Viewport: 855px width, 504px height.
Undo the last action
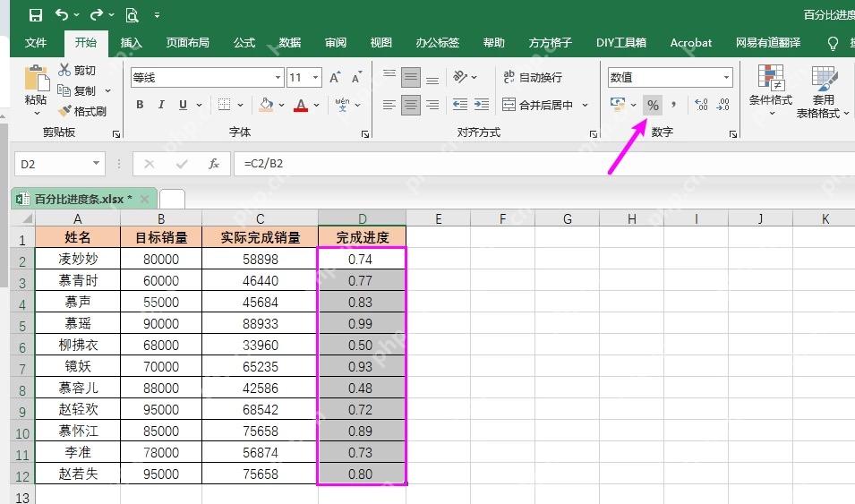[x=62, y=14]
